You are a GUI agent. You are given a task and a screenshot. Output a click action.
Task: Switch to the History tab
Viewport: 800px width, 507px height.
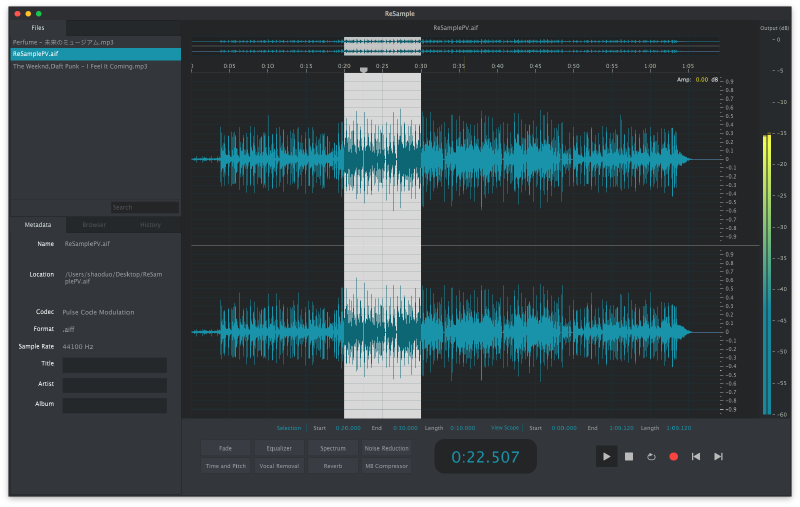[151, 225]
